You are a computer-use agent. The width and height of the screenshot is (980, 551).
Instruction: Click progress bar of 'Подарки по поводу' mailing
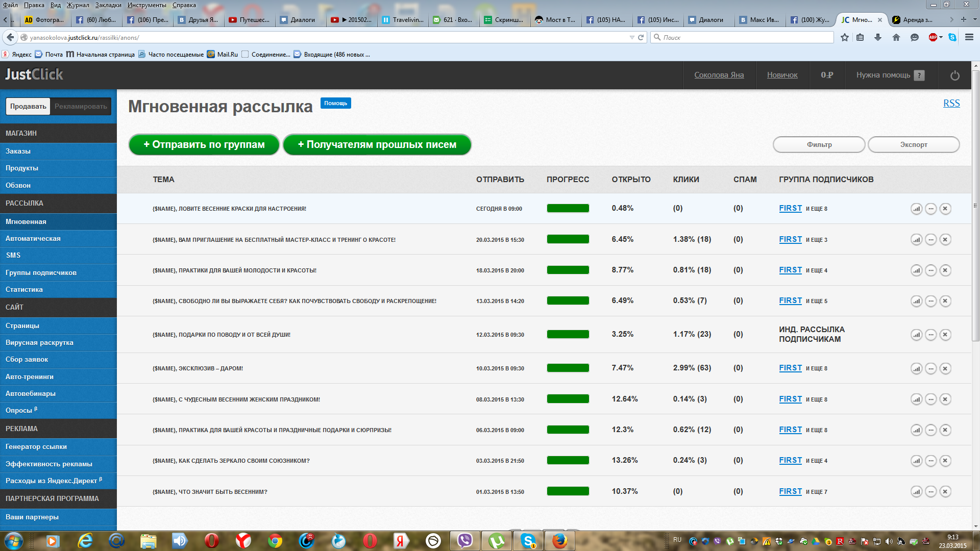tap(568, 335)
